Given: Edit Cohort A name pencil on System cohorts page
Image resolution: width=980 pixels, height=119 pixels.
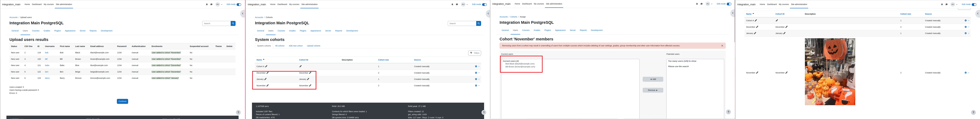Looking at the screenshot, I should pos(266,66).
